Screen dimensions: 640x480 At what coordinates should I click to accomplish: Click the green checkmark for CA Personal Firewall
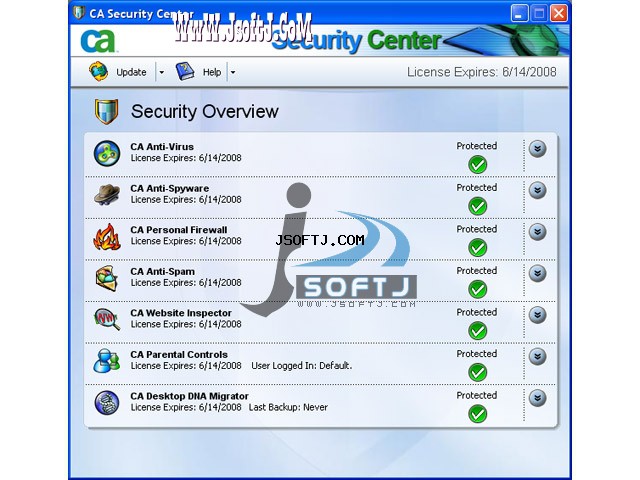pyautogui.click(x=477, y=248)
